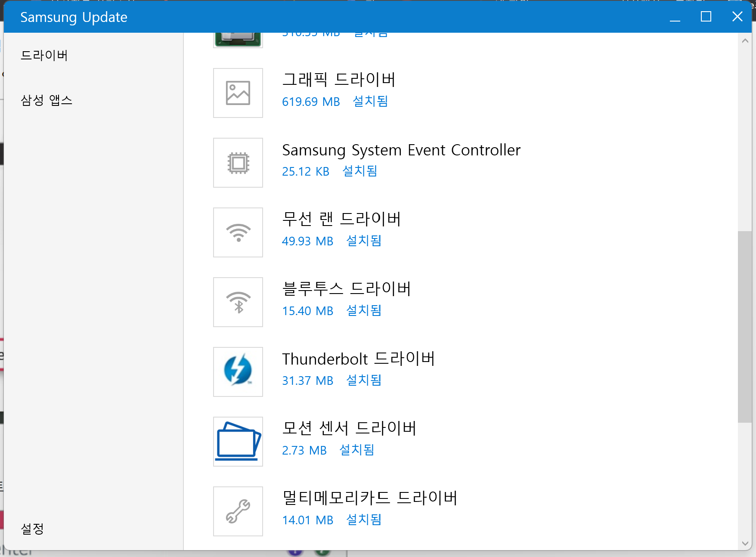Select the 블루투스 드라이버 title
Image resolution: width=756 pixels, height=557 pixels.
347,288
